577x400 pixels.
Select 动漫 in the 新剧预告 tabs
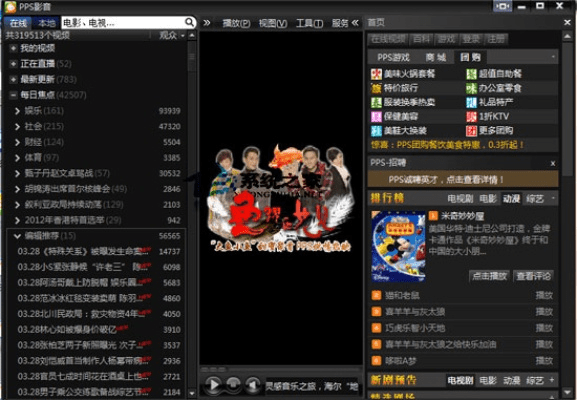tap(511, 380)
